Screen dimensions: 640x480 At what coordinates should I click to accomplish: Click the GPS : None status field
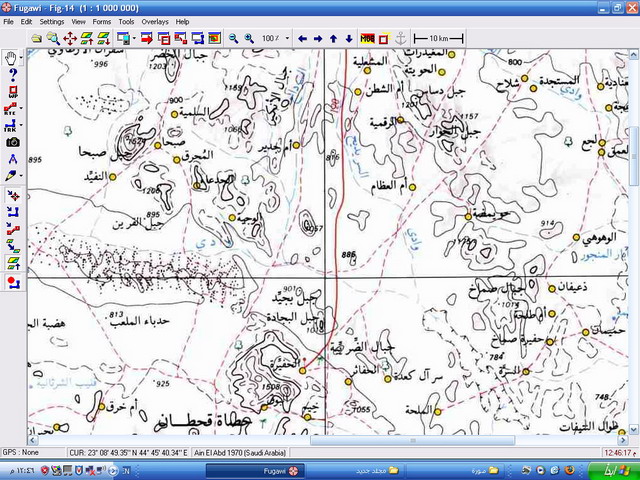33,453
